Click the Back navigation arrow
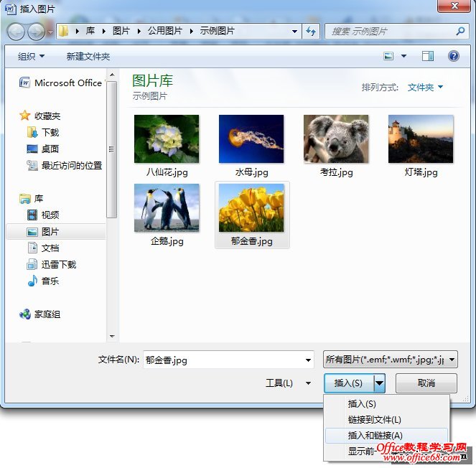This screenshot has height=468, width=476. point(16,32)
